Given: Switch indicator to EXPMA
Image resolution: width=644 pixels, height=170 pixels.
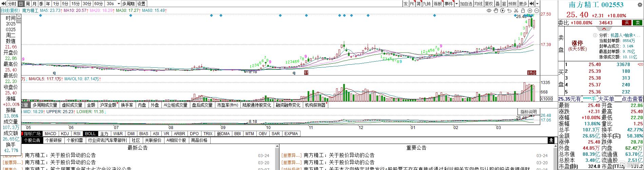Looking at the screenshot, I should (292, 133).
